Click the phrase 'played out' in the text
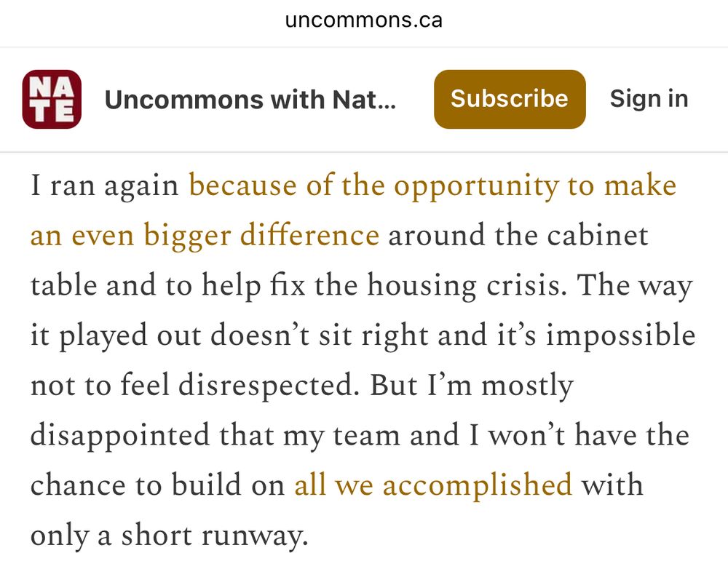 pyautogui.click(x=130, y=335)
